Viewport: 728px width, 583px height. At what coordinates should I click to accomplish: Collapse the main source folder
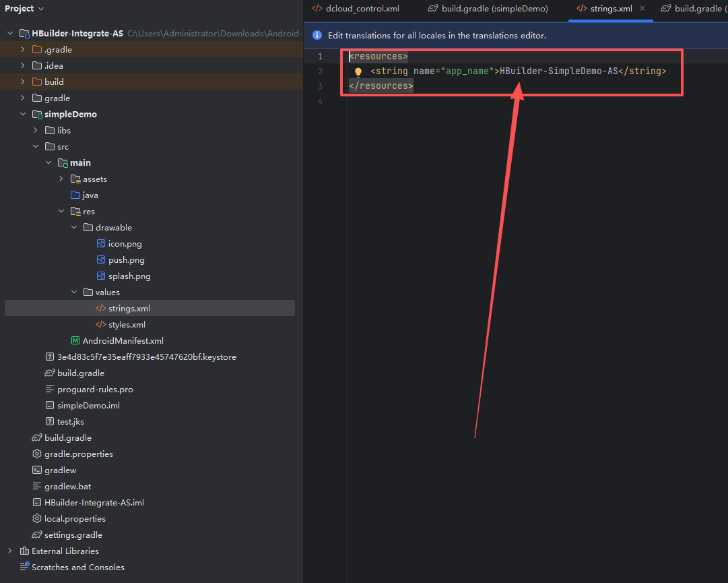click(x=48, y=162)
